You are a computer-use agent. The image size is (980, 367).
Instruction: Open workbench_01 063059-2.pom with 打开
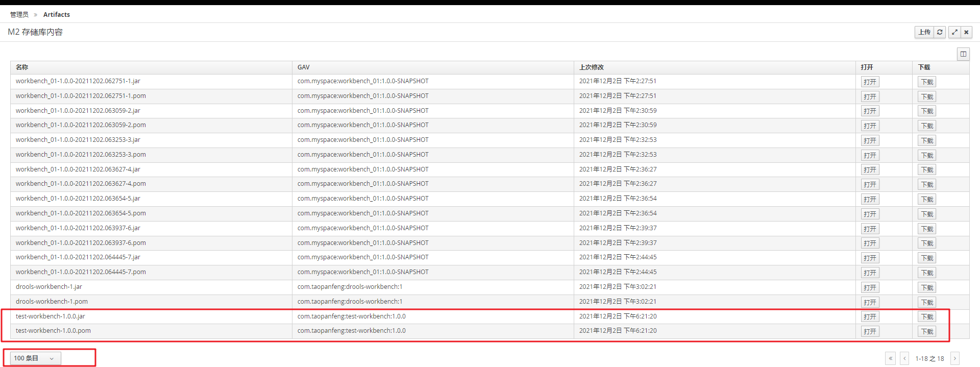click(870, 126)
